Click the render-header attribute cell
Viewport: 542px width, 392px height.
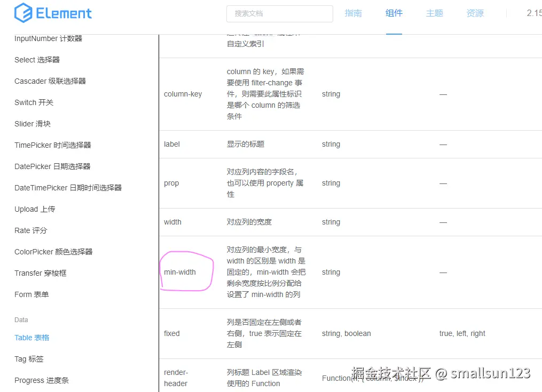(x=176, y=378)
